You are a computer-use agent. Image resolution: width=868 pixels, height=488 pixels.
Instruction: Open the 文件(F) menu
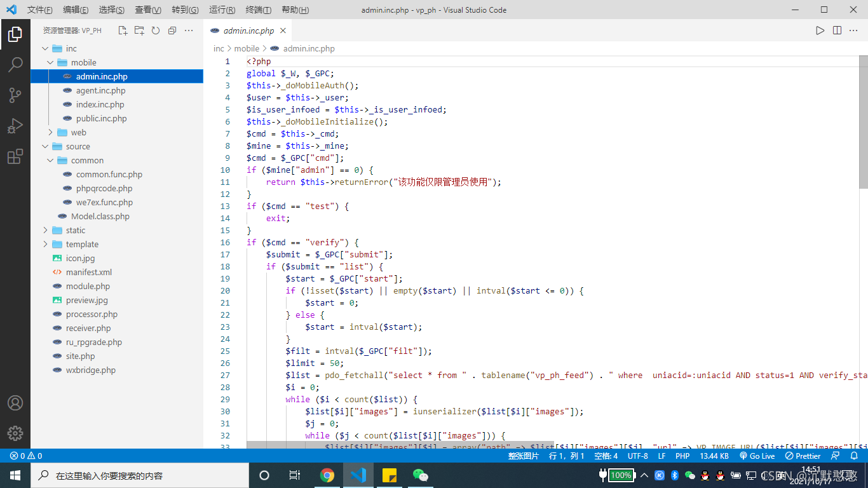pyautogui.click(x=40, y=10)
